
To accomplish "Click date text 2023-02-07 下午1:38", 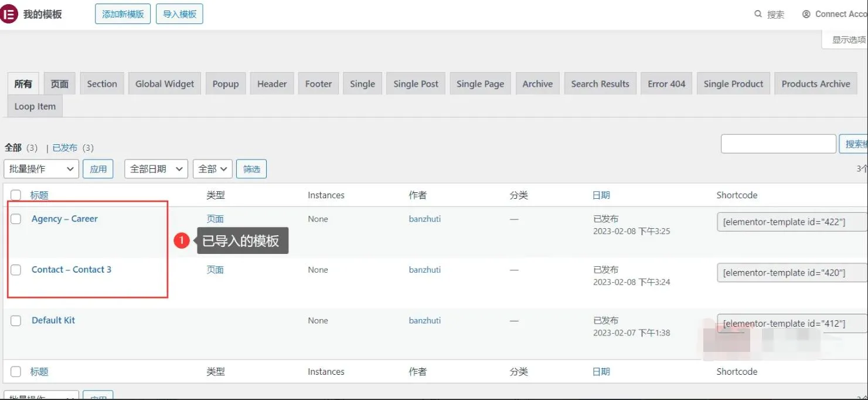I will (632, 333).
